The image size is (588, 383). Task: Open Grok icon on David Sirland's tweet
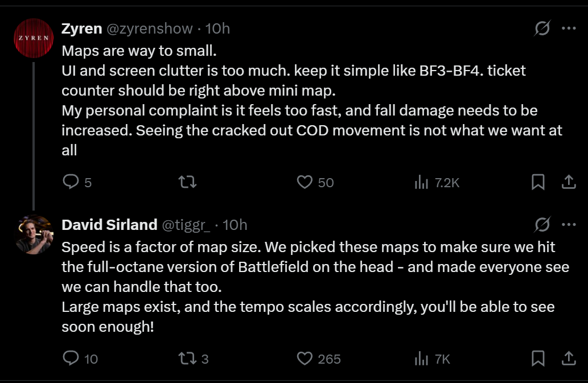tap(542, 224)
